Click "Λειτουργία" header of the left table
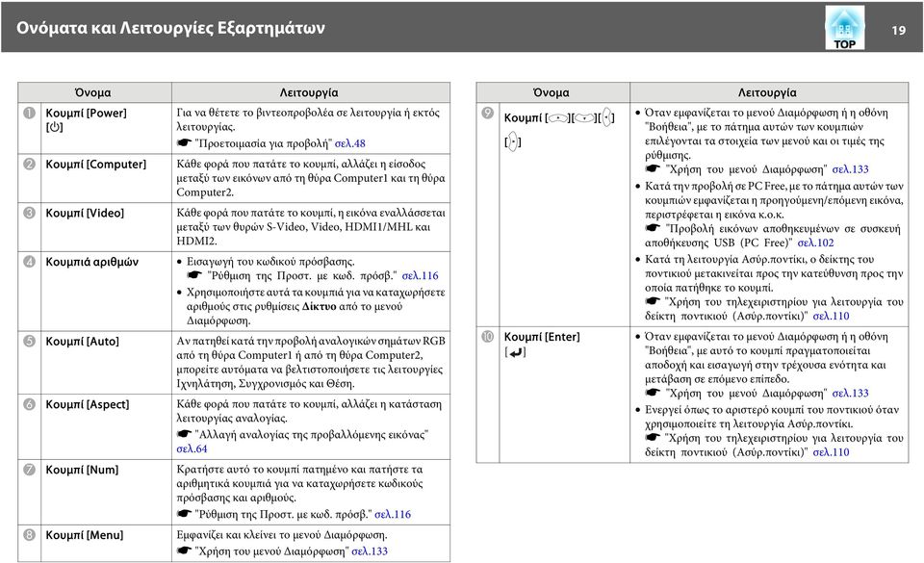 (309, 92)
